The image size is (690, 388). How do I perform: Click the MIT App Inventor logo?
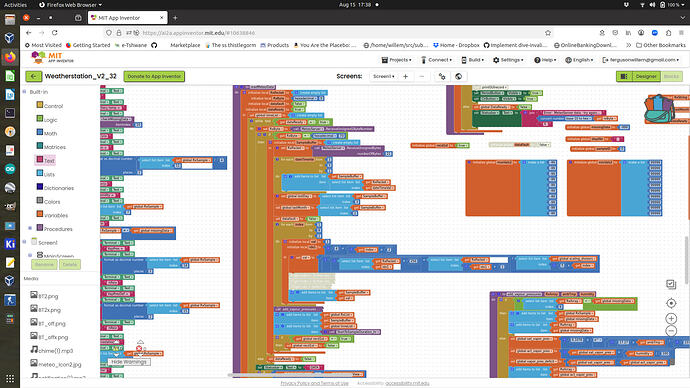(x=52, y=57)
